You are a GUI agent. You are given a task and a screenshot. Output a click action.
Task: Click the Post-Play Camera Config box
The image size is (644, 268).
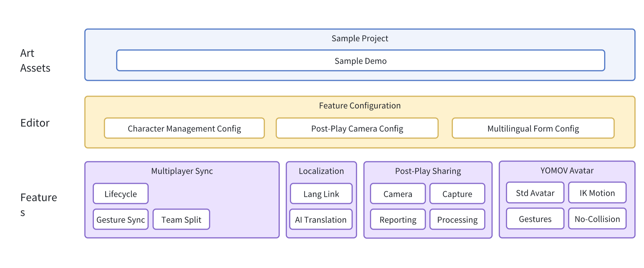coord(357,128)
